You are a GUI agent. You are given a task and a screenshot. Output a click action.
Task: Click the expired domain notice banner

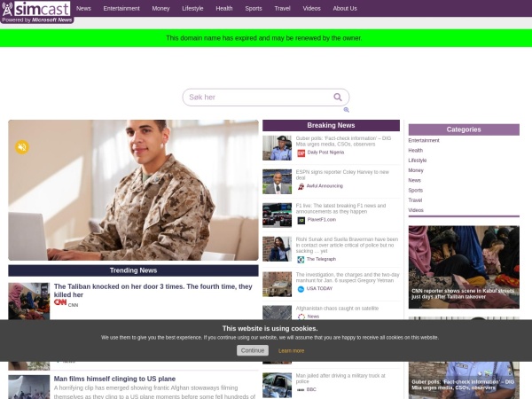click(x=264, y=38)
